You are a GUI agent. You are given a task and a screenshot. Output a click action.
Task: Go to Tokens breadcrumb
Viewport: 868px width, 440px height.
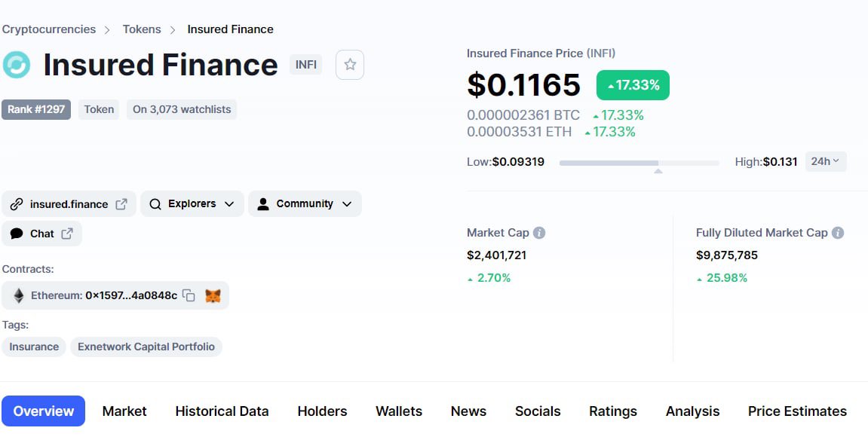tap(142, 29)
